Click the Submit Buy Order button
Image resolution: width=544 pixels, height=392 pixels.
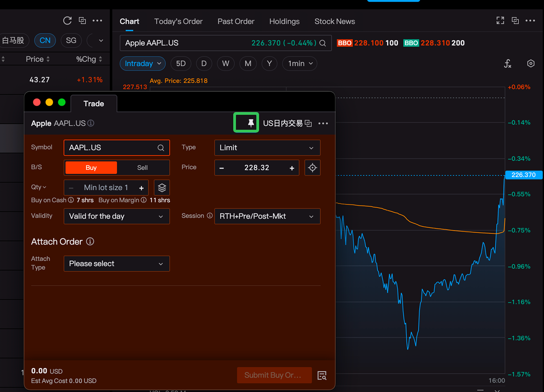(274, 375)
